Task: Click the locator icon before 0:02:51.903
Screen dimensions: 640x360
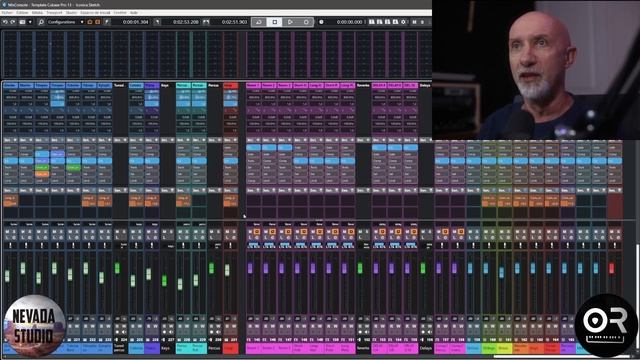Action: (206, 22)
